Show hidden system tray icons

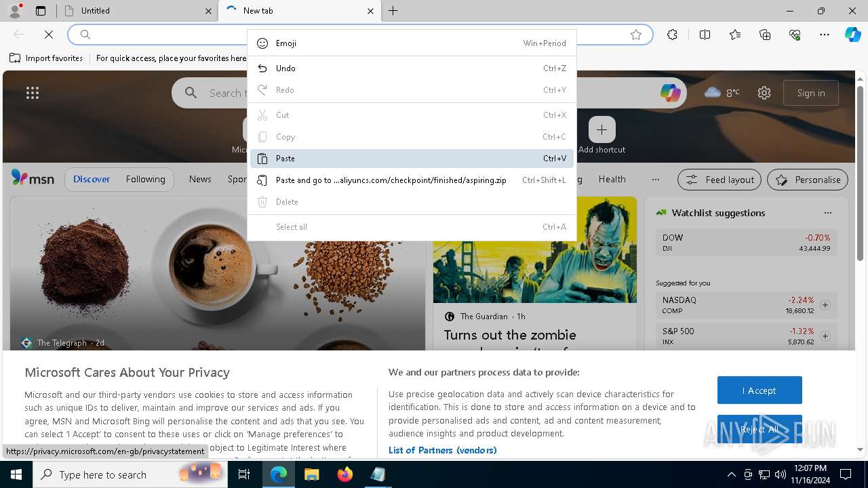(731, 474)
